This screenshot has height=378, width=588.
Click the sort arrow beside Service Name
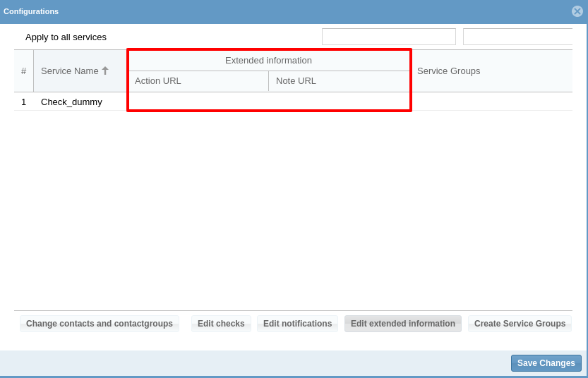pyautogui.click(x=105, y=71)
